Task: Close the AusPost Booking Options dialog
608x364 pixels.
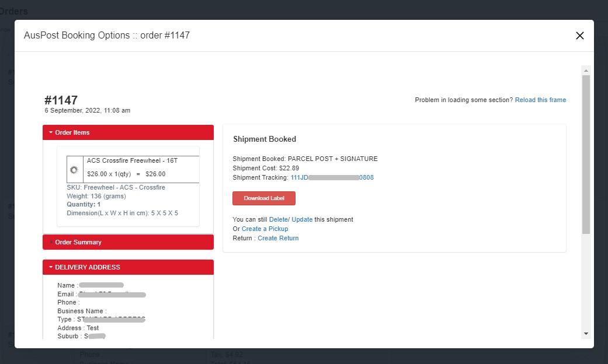Action: [580, 36]
